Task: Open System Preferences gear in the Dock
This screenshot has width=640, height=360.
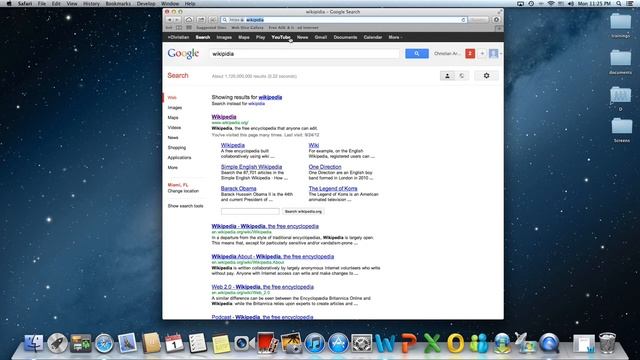Action: [x=362, y=343]
